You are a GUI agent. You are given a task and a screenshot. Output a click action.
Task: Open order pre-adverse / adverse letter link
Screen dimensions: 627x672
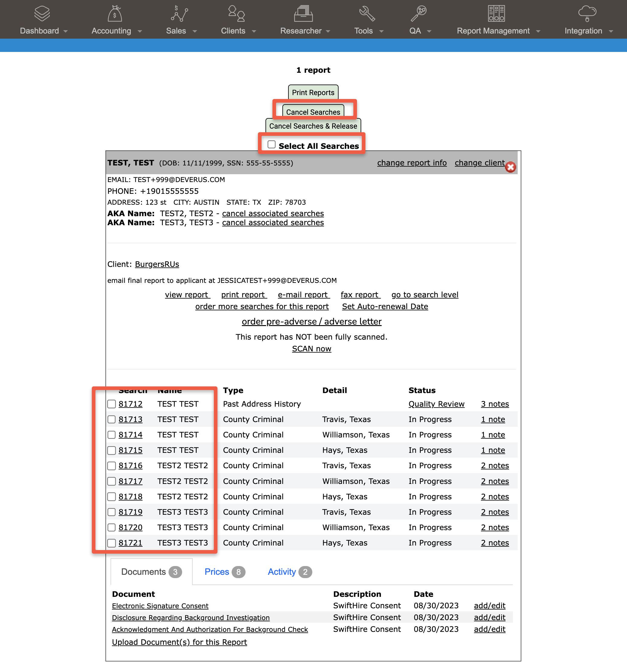311,322
